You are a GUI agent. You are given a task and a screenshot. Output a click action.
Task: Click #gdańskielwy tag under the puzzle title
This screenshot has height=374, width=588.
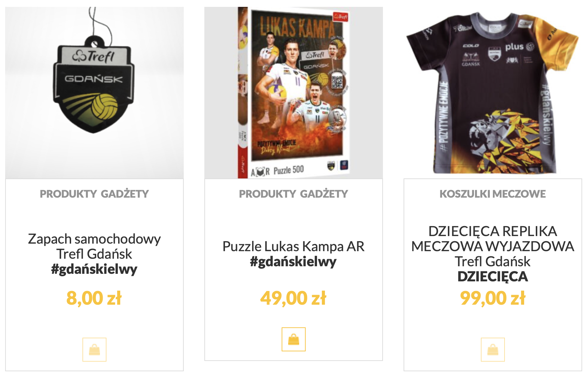click(x=294, y=261)
